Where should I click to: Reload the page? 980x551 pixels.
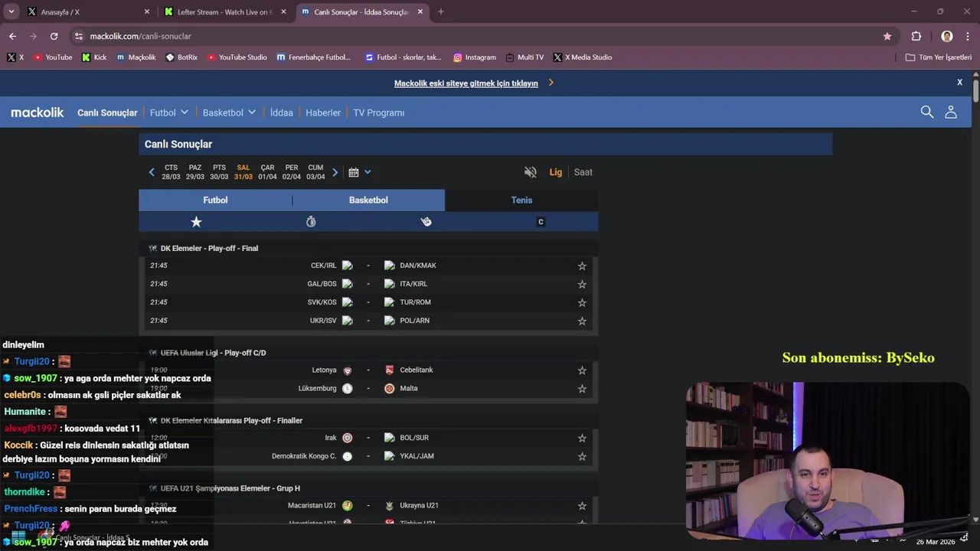pyautogui.click(x=54, y=36)
